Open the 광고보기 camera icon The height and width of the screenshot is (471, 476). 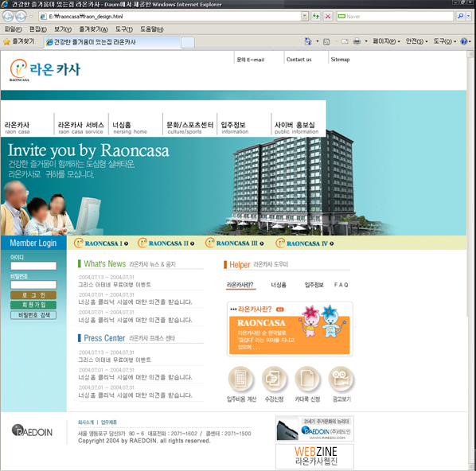341,379
